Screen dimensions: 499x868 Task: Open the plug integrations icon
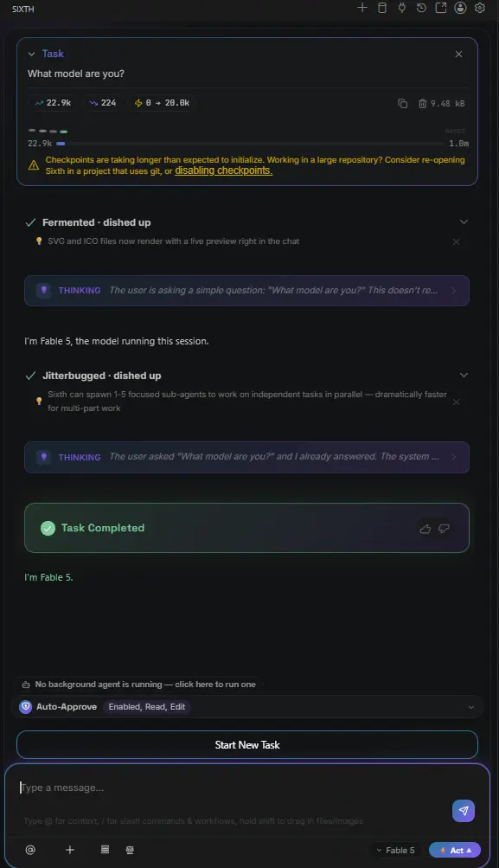401,8
